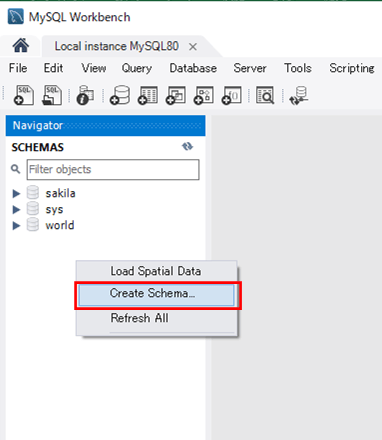Select the world schema name
382x440 pixels.
tap(60, 225)
